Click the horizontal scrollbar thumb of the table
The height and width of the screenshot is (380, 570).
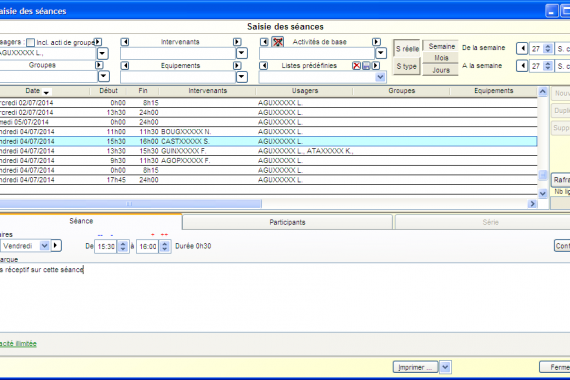pyautogui.click(x=130, y=204)
